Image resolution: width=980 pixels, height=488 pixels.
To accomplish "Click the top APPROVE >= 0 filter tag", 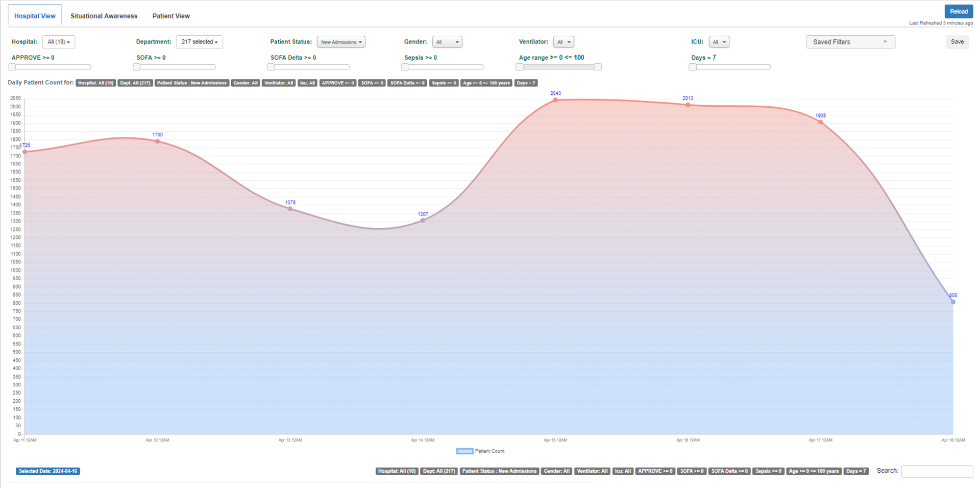I will click(338, 83).
